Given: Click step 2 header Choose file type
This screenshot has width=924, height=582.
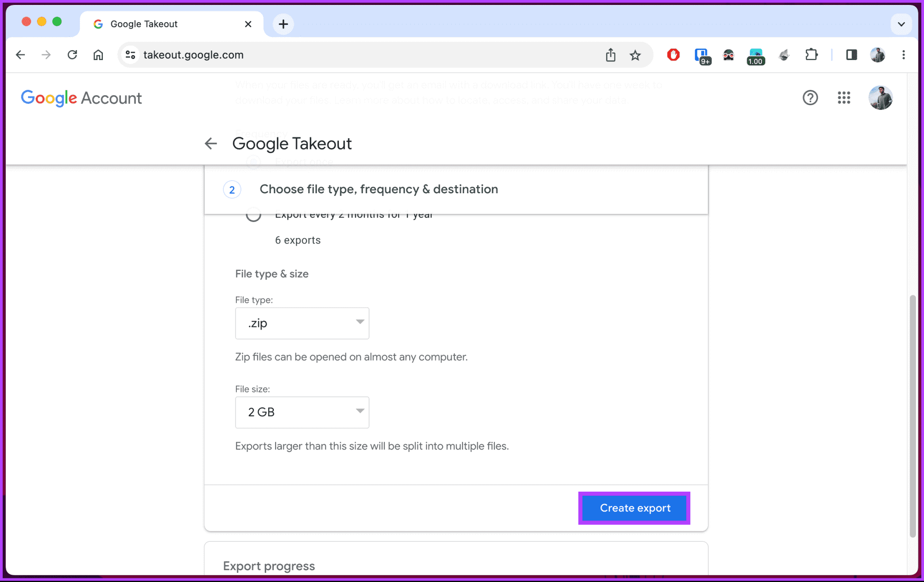Looking at the screenshot, I should point(456,189).
